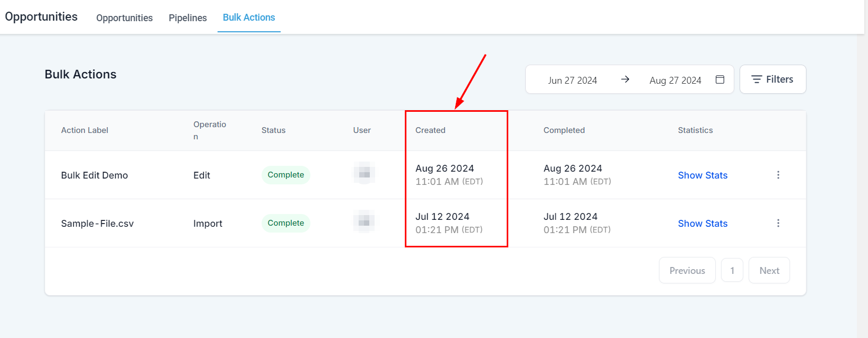Viewport: 868px width, 338px height.
Task: Go to the Previous page
Action: click(687, 271)
